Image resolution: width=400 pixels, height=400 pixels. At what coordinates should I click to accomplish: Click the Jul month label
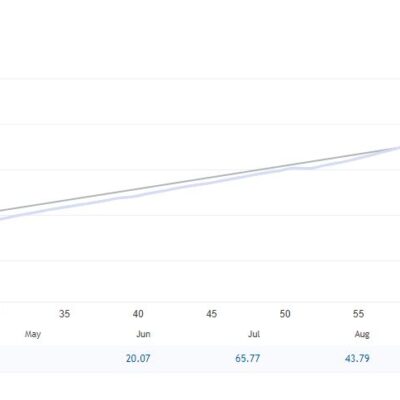[254, 334]
